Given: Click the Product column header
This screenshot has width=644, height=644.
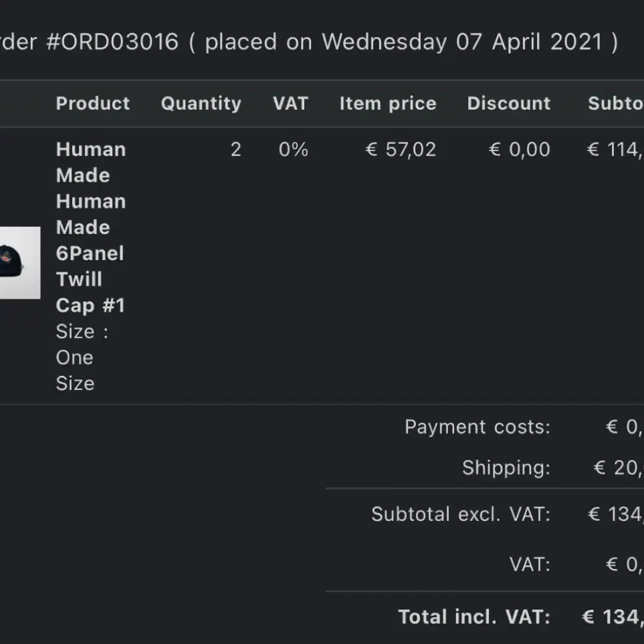Looking at the screenshot, I should tap(93, 103).
